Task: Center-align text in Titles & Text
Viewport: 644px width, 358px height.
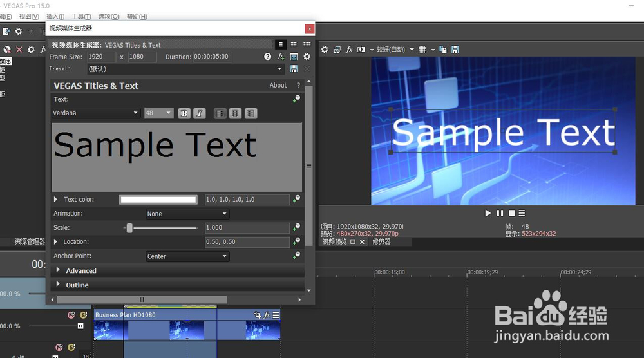Action: (x=235, y=113)
